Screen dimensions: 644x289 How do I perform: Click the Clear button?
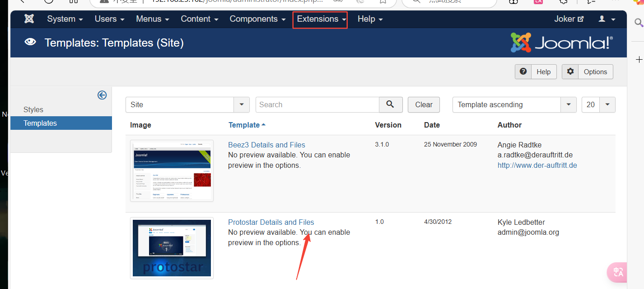tap(424, 104)
